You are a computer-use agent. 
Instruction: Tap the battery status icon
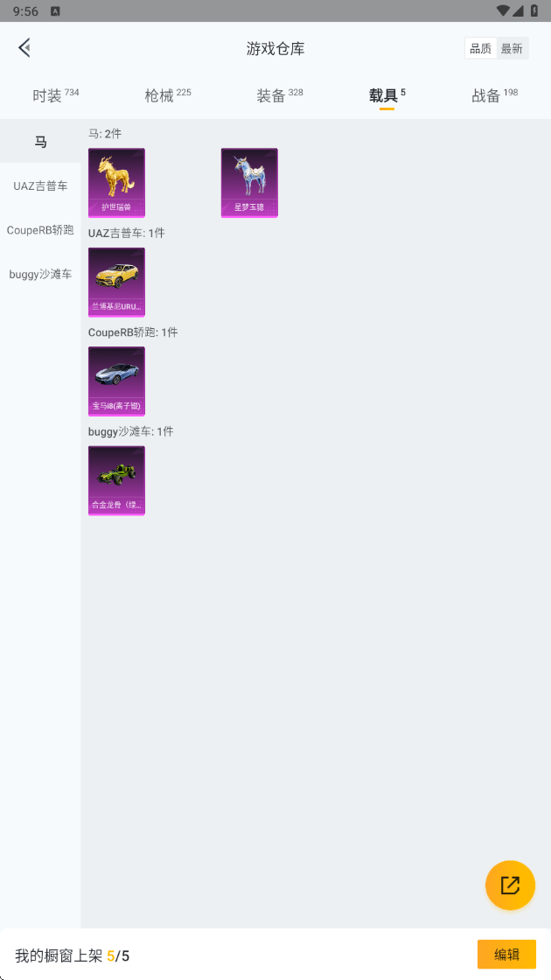(x=534, y=10)
